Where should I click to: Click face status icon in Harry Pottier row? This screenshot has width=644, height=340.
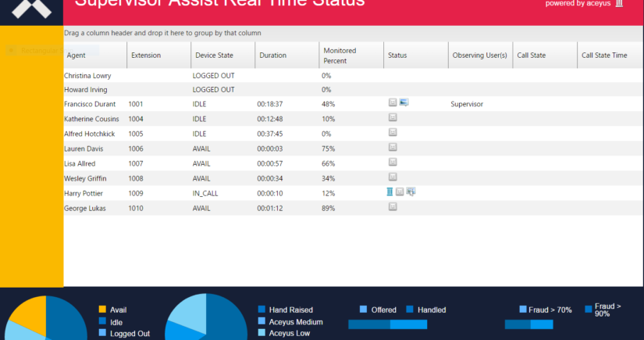tap(400, 191)
